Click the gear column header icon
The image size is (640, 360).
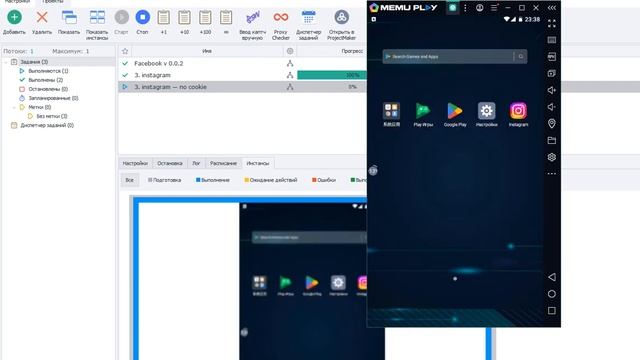(290, 51)
